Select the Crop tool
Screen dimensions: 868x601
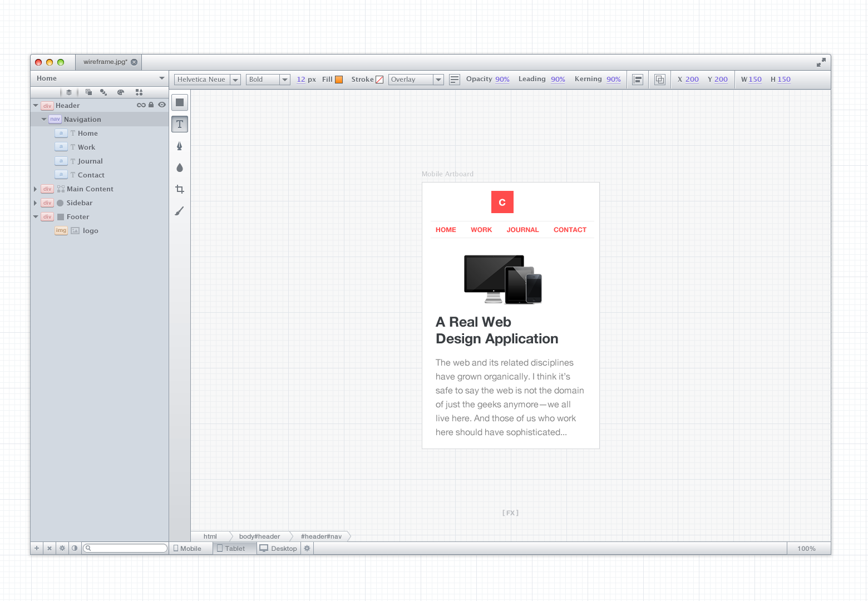(x=180, y=189)
